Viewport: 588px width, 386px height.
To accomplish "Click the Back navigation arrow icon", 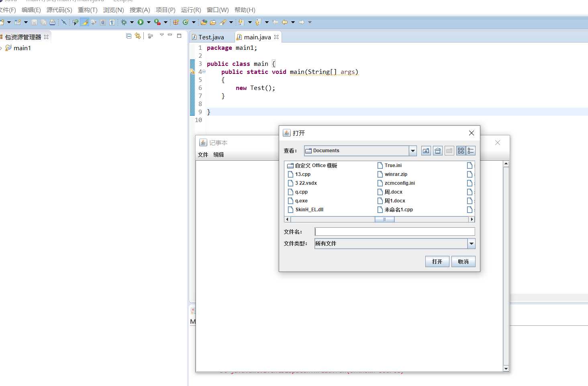I will (285, 22).
